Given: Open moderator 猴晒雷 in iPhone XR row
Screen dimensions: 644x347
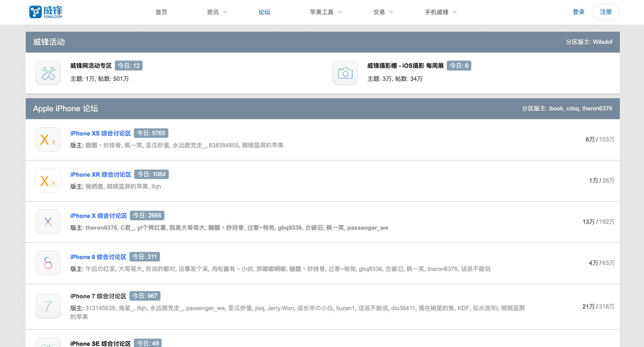Looking at the screenshot, I should click(94, 187).
